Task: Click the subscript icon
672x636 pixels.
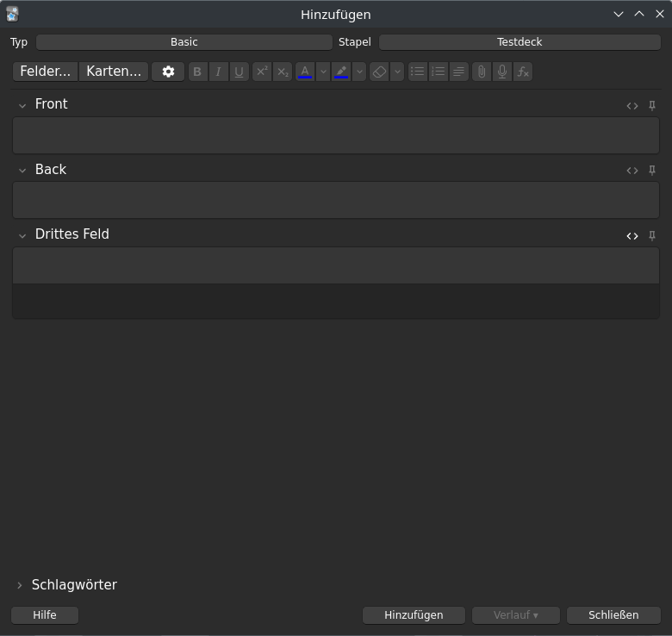Action: (x=283, y=72)
